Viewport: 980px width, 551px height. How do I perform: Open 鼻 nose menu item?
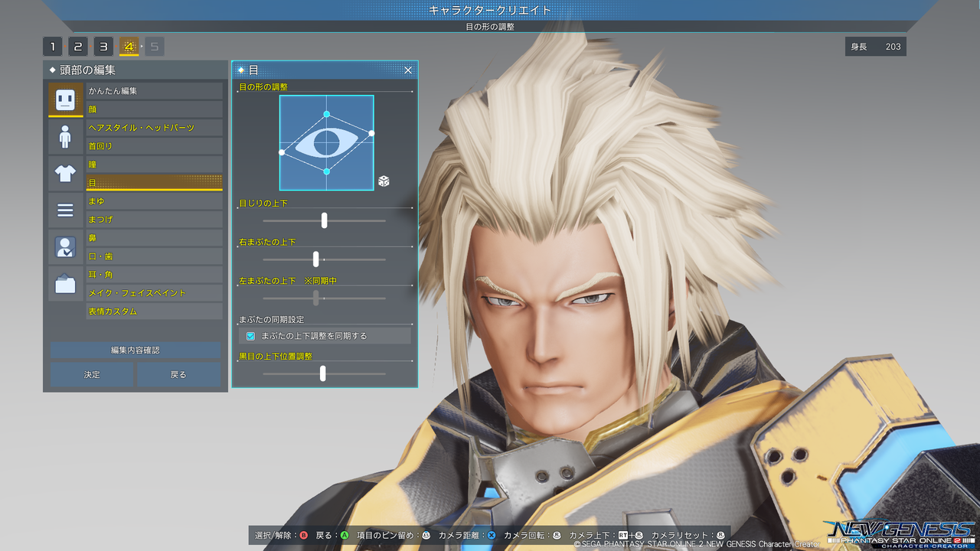(155, 238)
